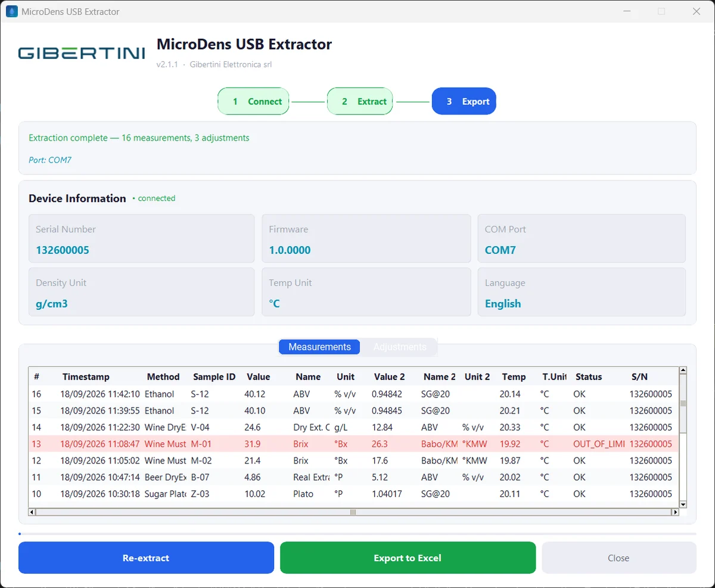Click the table's scroll down arrow

click(x=683, y=504)
